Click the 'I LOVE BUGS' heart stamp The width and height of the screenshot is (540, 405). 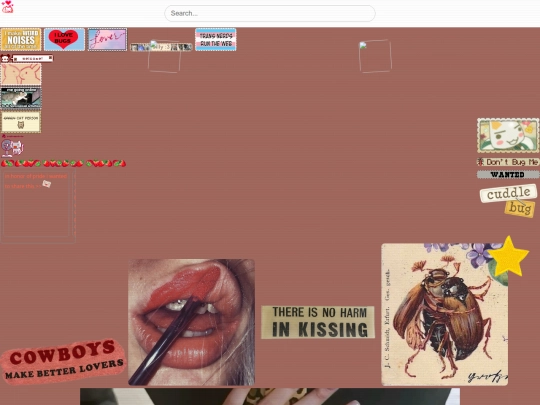click(64, 40)
